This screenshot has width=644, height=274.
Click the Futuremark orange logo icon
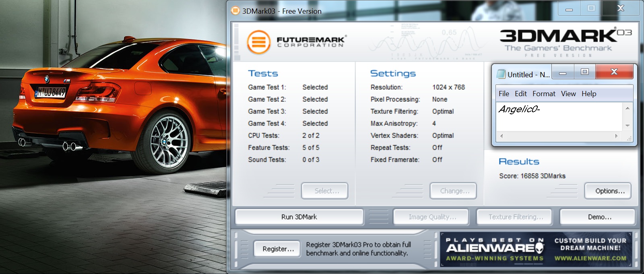(258, 42)
